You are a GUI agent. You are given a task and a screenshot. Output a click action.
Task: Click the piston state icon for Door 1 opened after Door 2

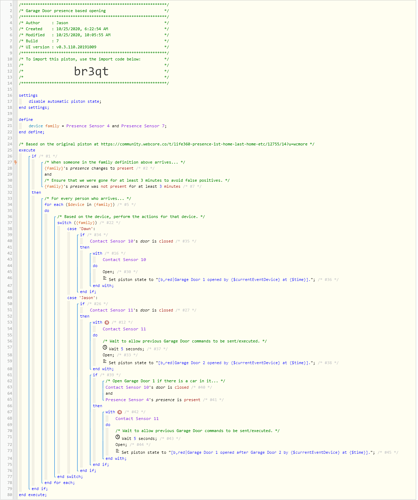(117, 451)
